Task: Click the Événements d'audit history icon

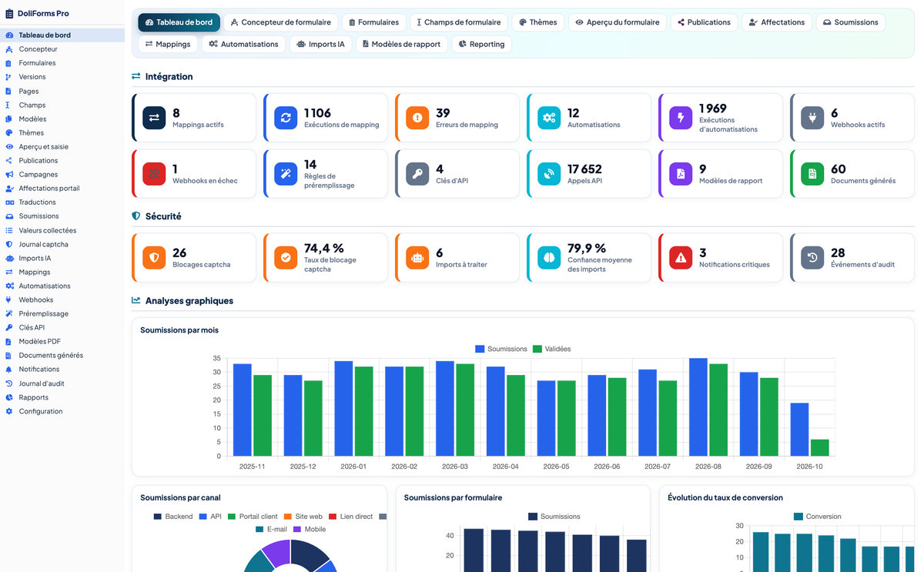Action: [812, 258]
